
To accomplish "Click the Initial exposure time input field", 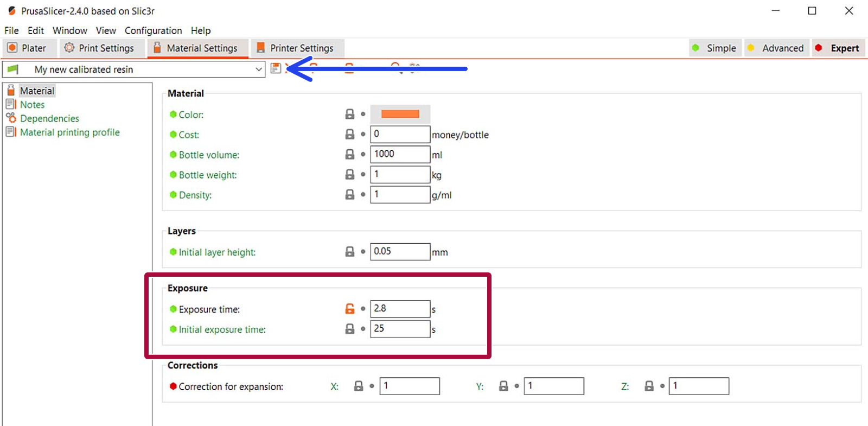I will [x=400, y=329].
